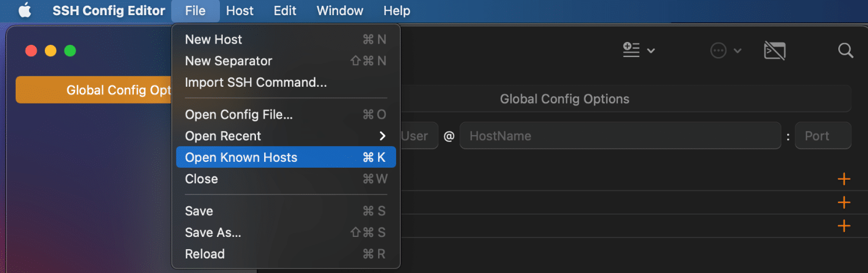Viewport: 868px width, 273px height.
Task: Click the add host list icon in toolbar
Action: pyautogui.click(x=631, y=51)
